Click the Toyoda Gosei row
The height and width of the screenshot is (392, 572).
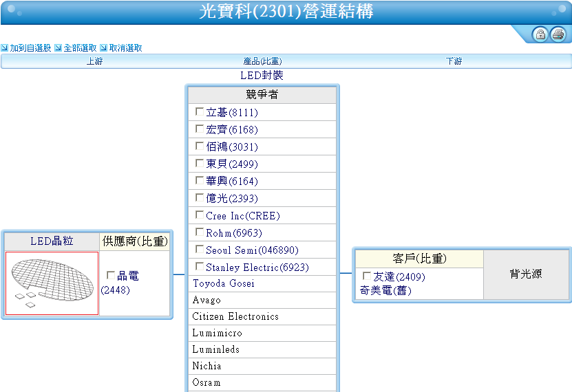pyautogui.click(x=262, y=283)
